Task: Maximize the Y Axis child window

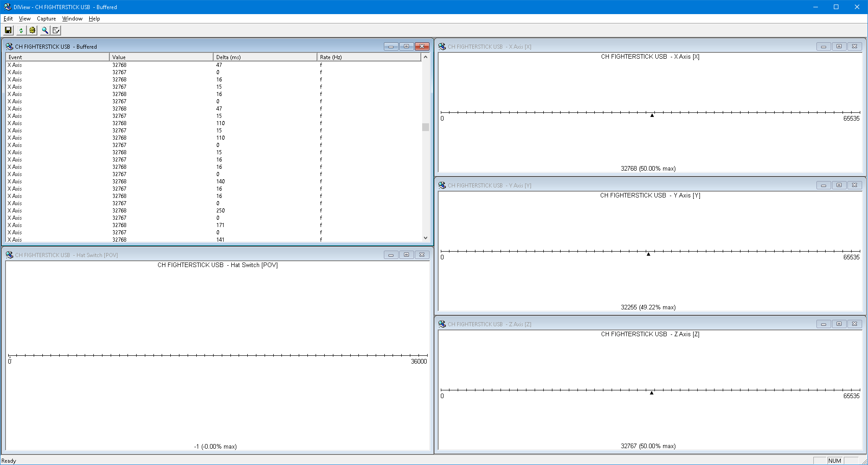Action: coord(839,185)
